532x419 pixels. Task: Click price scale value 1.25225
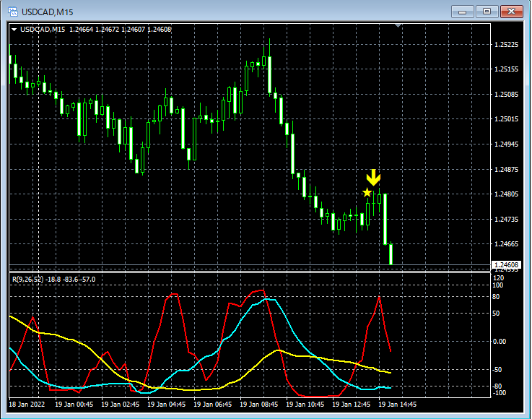[x=506, y=45]
